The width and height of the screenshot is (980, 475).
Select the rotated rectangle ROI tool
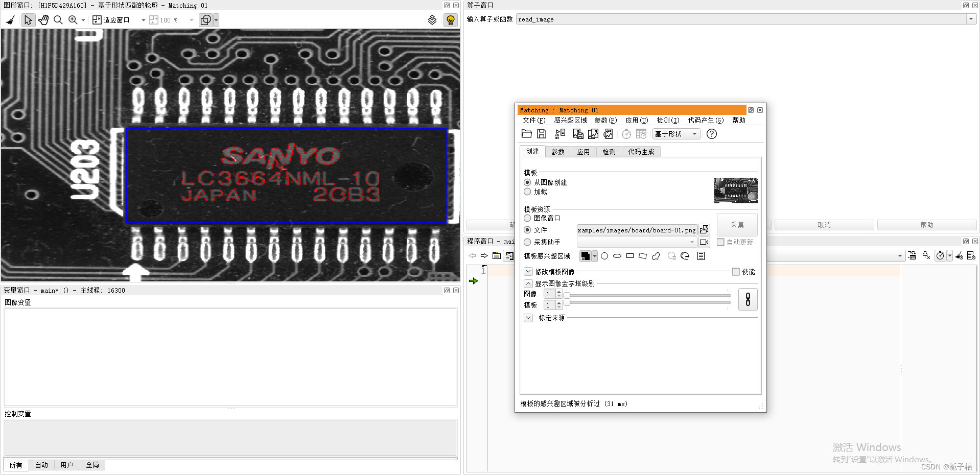pos(643,256)
